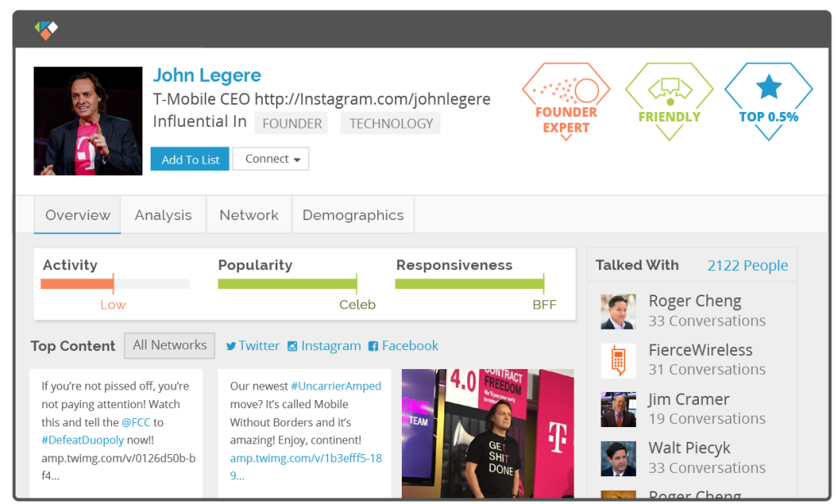Open John Legere's profile photo
The image size is (838, 504).
88,121
